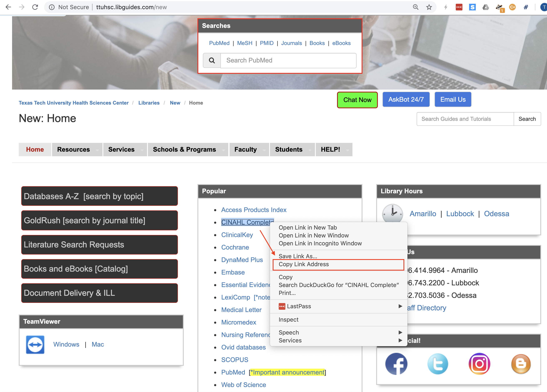Image resolution: width=547 pixels, height=392 pixels.
Task: Select the eBooks search link
Action: pyautogui.click(x=341, y=43)
